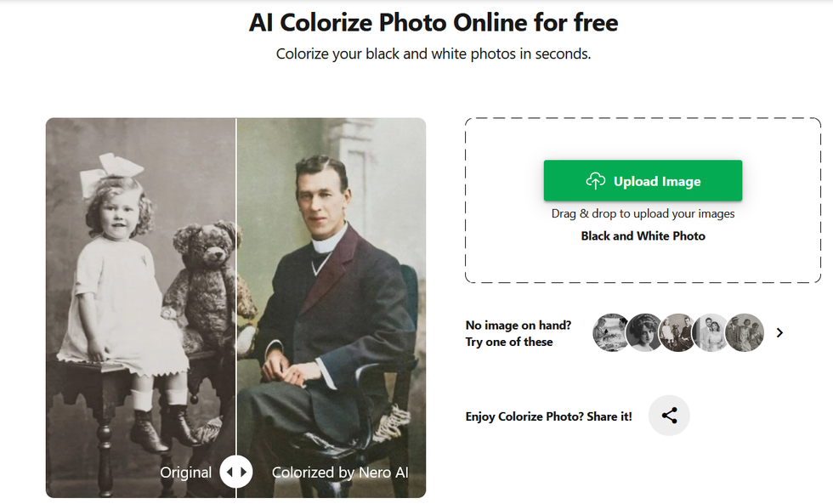The width and height of the screenshot is (833, 504).
Task: Show more sample photos with the chevron arrow
Action: pos(779,333)
